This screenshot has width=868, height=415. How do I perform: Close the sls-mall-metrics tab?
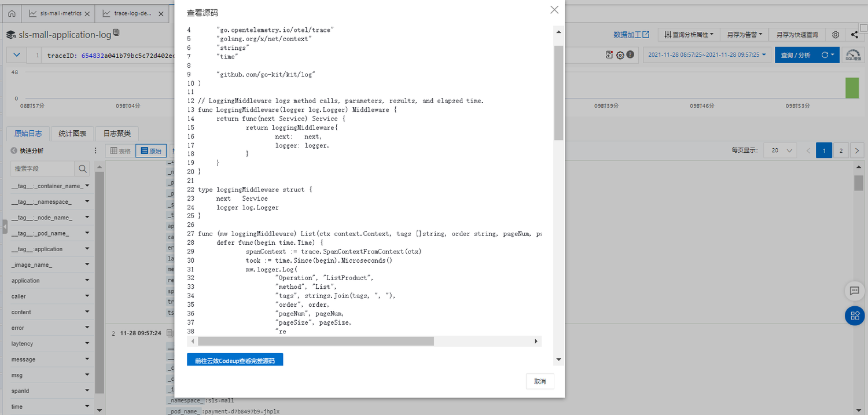coord(87,13)
